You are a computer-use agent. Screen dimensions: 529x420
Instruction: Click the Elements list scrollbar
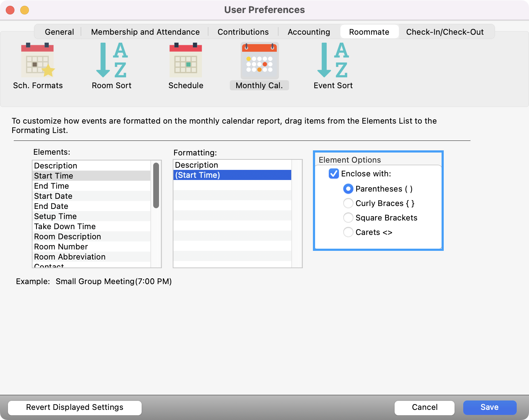click(156, 185)
